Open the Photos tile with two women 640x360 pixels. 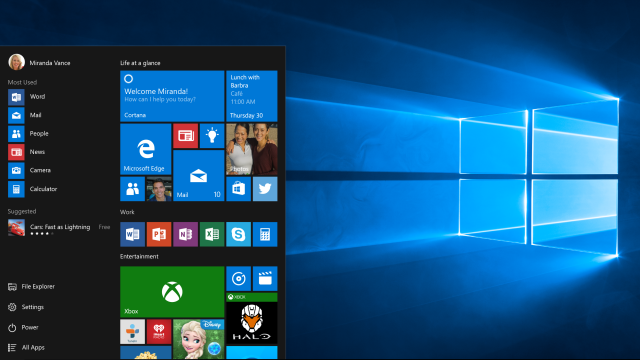click(252, 149)
